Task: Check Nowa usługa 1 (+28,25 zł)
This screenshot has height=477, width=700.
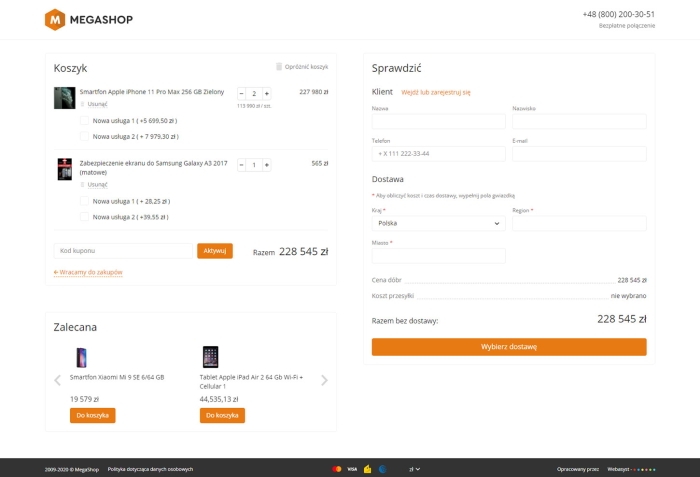Action: [84, 201]
